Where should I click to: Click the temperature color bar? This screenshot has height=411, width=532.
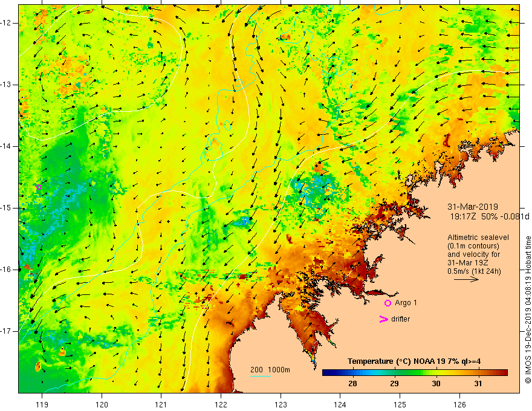click(415, 373)
